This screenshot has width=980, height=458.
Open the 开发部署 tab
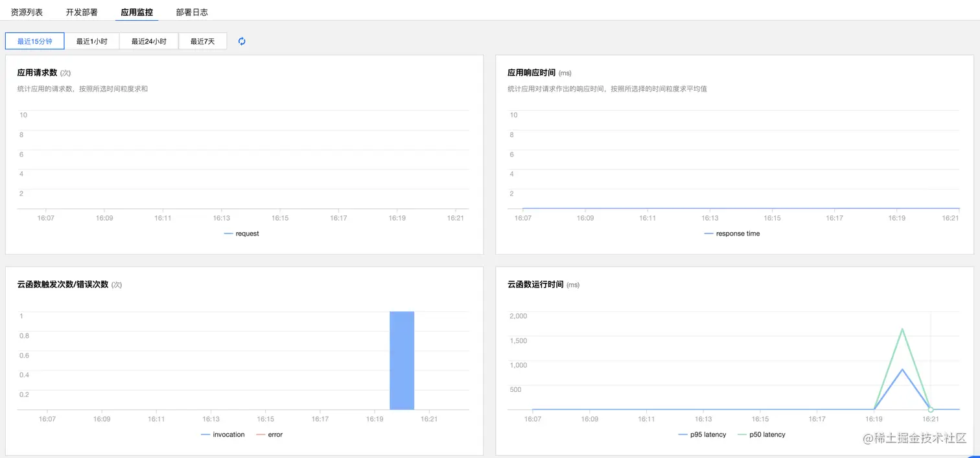(x=82, y=12)
